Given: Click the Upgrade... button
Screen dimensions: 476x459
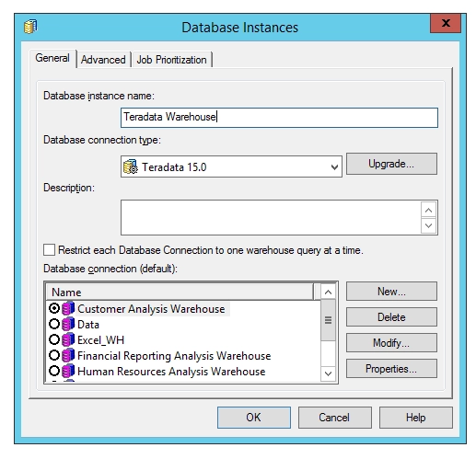Looking at the screenshot, I should [391, 164].
